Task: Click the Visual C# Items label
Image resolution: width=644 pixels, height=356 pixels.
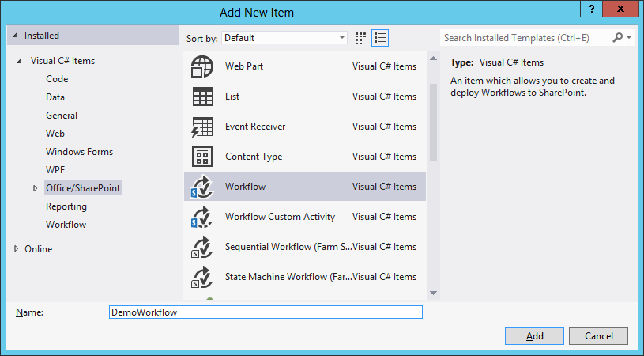Action: click(62, 61)
